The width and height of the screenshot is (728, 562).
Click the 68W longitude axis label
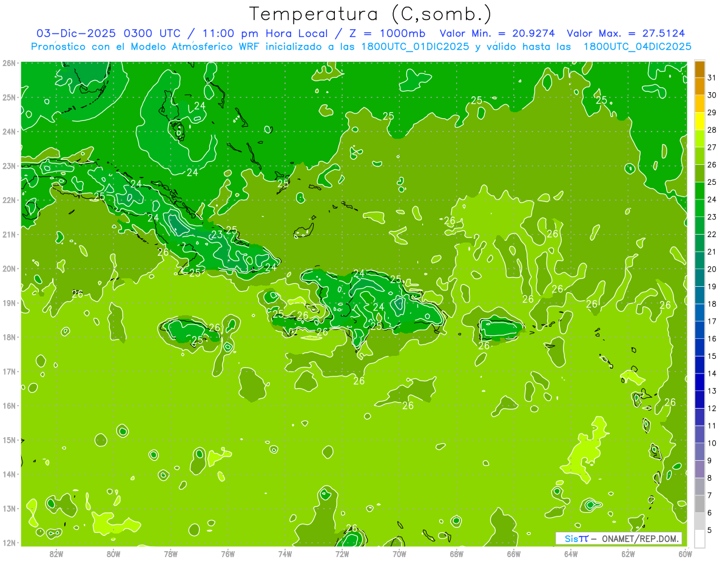(457, 554)
